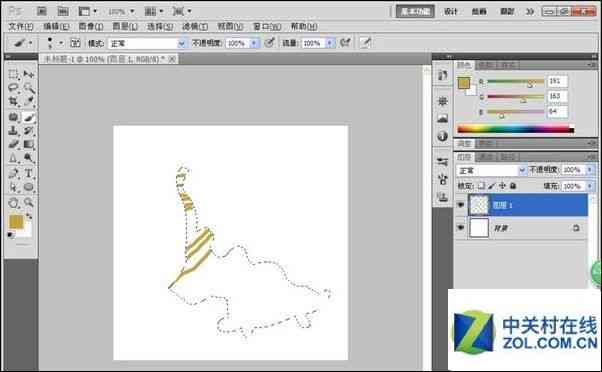The image size is (602, 372).
Task: Toggle lock all
Action: (x=513, y=186)
